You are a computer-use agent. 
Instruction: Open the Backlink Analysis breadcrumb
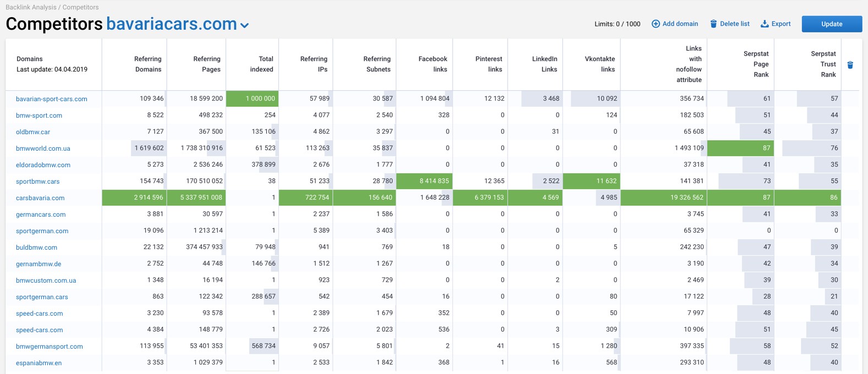pyautogui.click(x=31, y=7)
